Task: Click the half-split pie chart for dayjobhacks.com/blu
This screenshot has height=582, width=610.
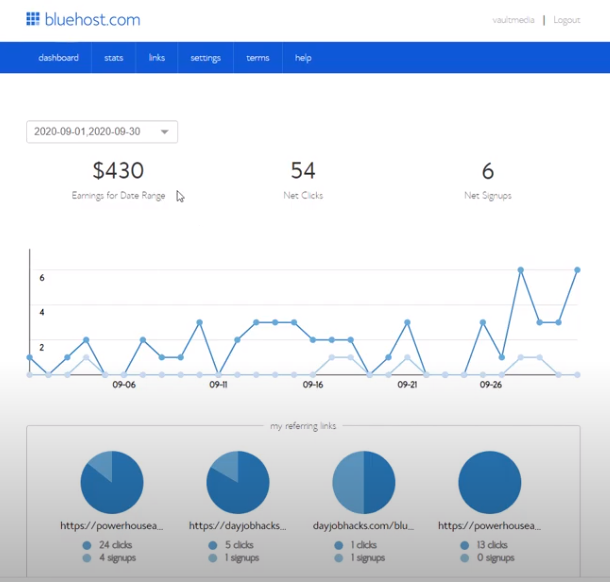Action: 364,482
